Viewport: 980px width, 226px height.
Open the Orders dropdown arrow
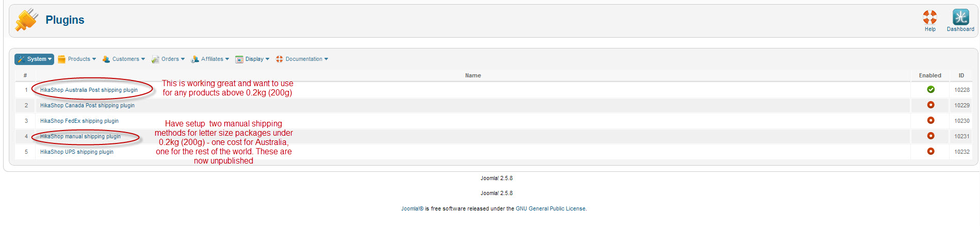coord(183,59)
